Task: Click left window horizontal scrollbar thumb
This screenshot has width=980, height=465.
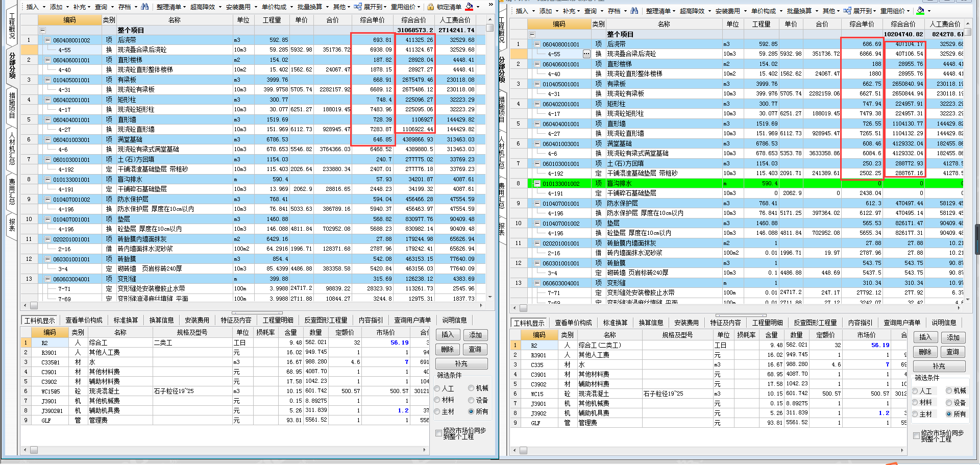Action: click(34, 306)
